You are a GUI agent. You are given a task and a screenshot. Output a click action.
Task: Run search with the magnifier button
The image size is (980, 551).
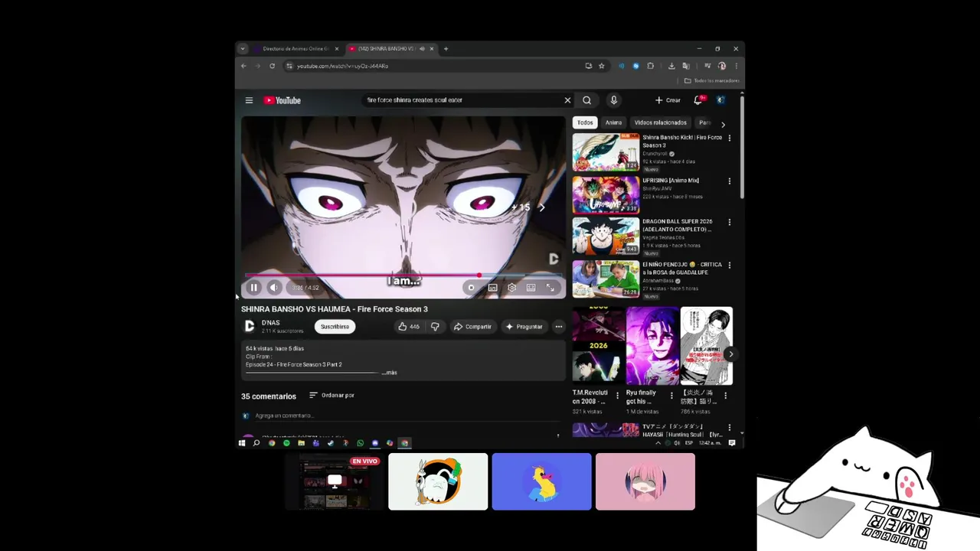[586, 100]
